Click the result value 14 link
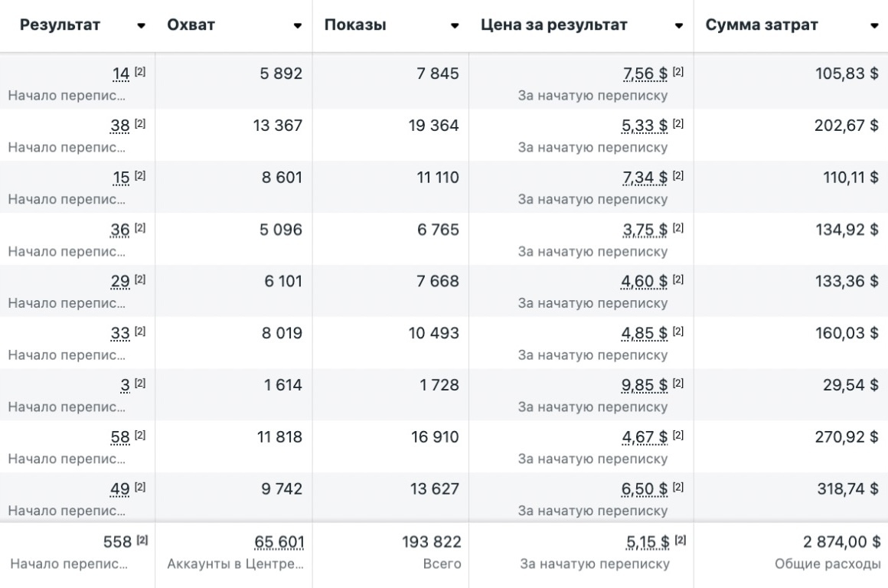The width and height of the screenshot is (888, 588). 121,74
